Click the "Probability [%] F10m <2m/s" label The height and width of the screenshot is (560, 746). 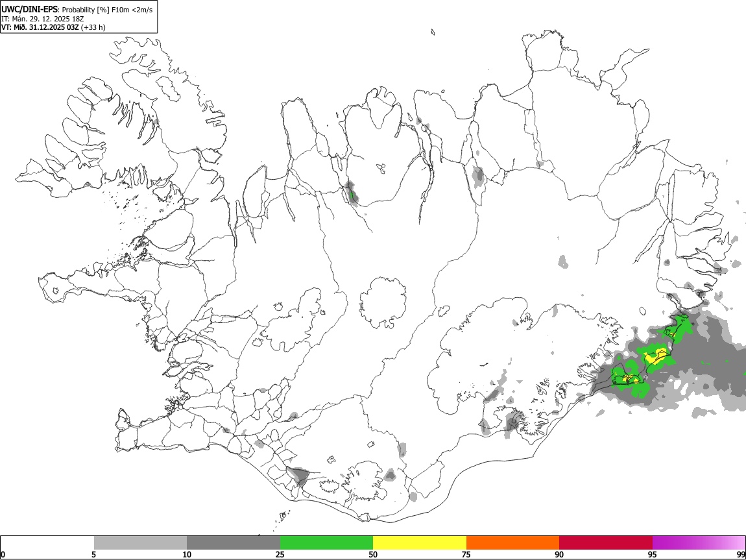coord(108,10)
